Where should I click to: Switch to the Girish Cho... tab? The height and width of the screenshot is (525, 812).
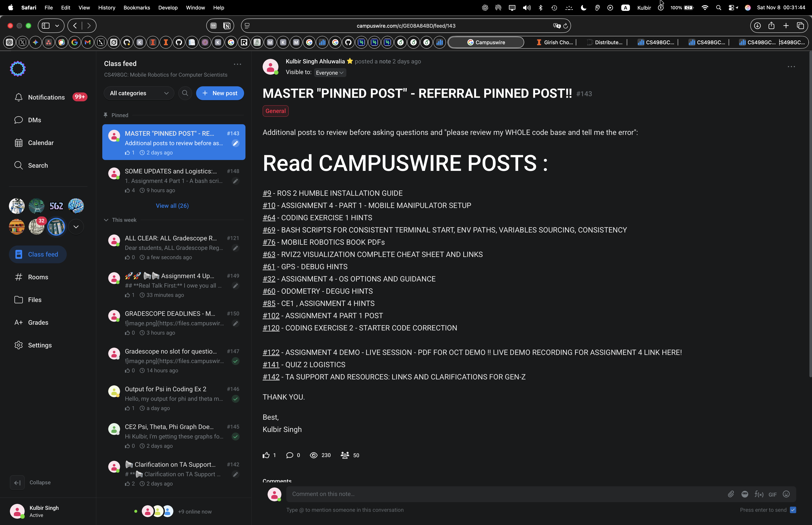pyautogui.click(x=554, y=42)
